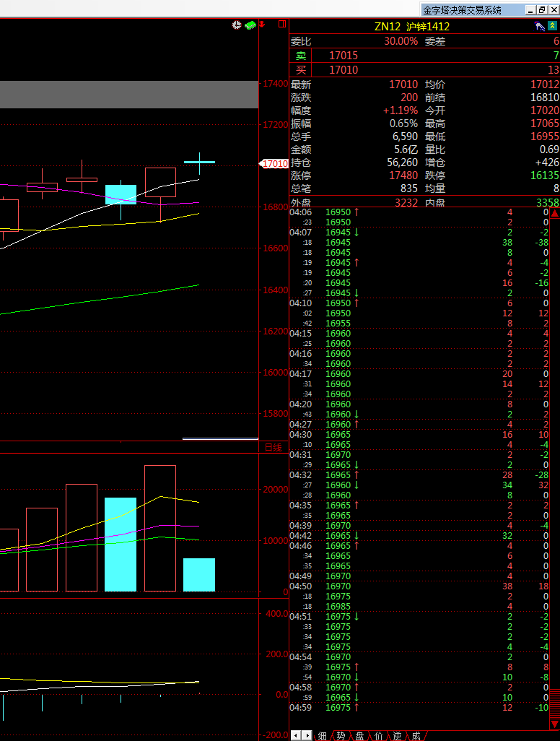
Task: Switch to the 细 tab
Action: (322, 735)
